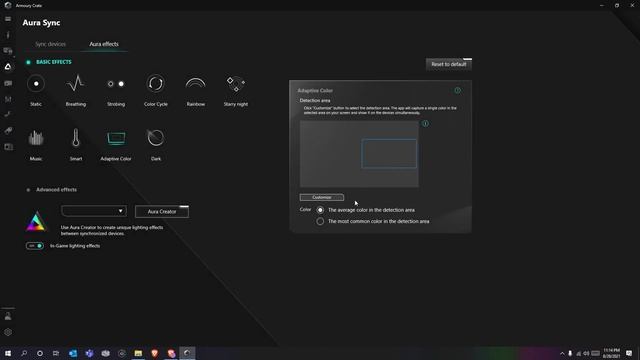Open Windows taskbar search
Viewport: 640px width, 360px height.
pyautogui.click(x=24, y=353)
